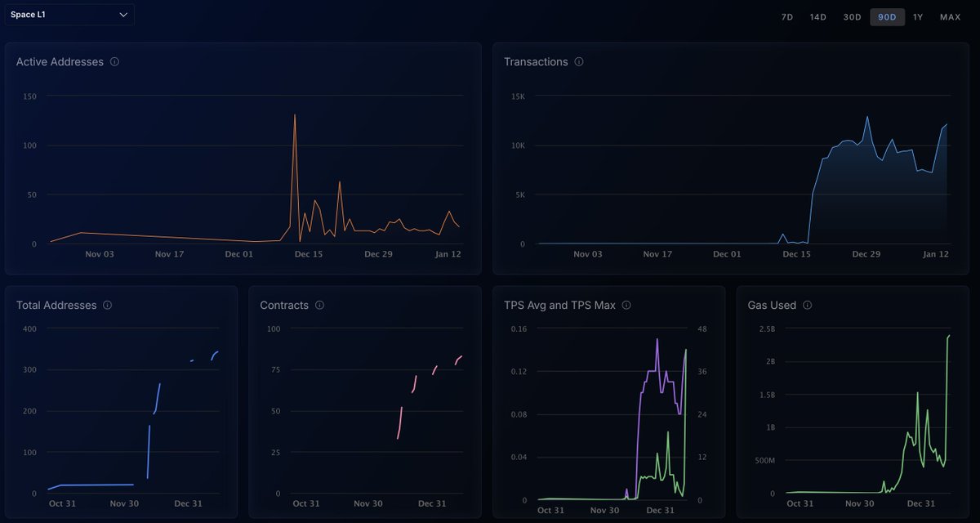Click the Contracts chart heading

pos(283,306)
